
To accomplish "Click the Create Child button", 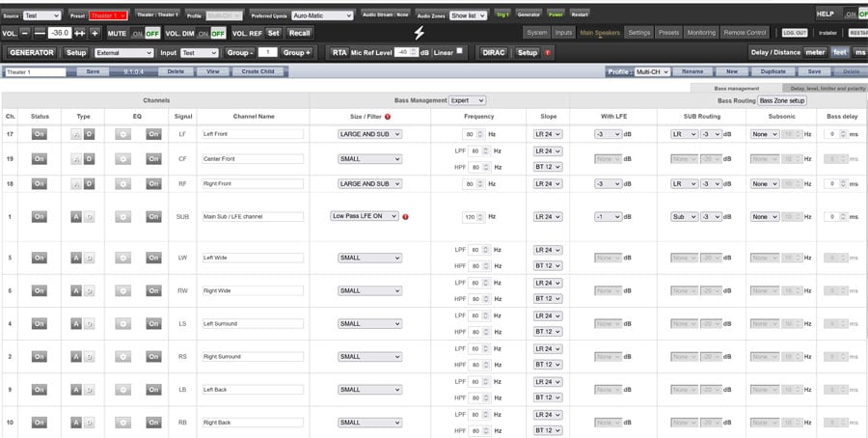I will point(256,72).
